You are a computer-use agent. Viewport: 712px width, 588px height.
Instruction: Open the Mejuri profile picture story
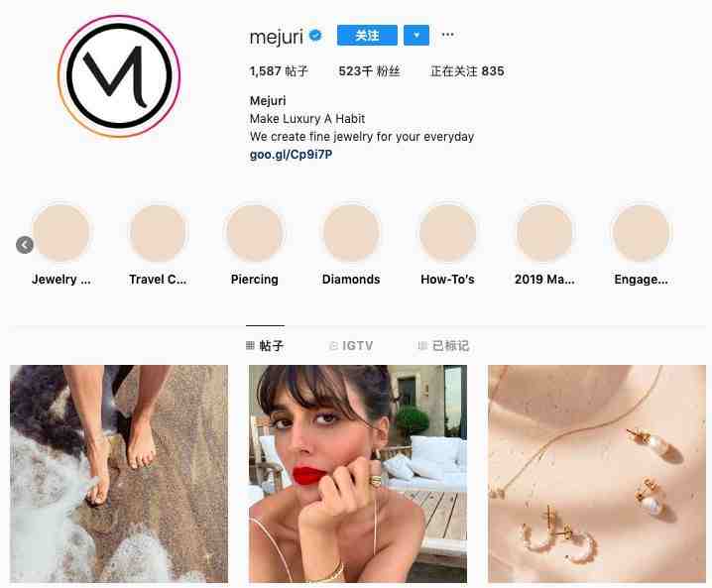(119, 75)
